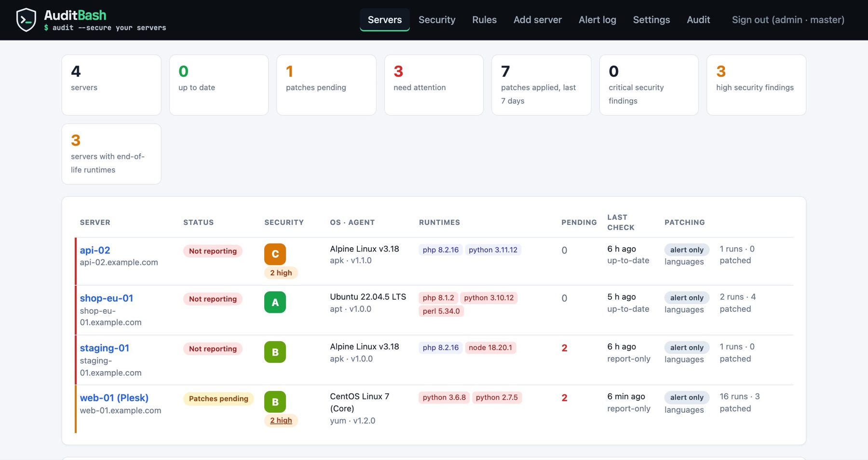Click the 'python 2.7.5' runtime tag
The height and width of the screenshot is (460, 868).
(x=497, y=397)
